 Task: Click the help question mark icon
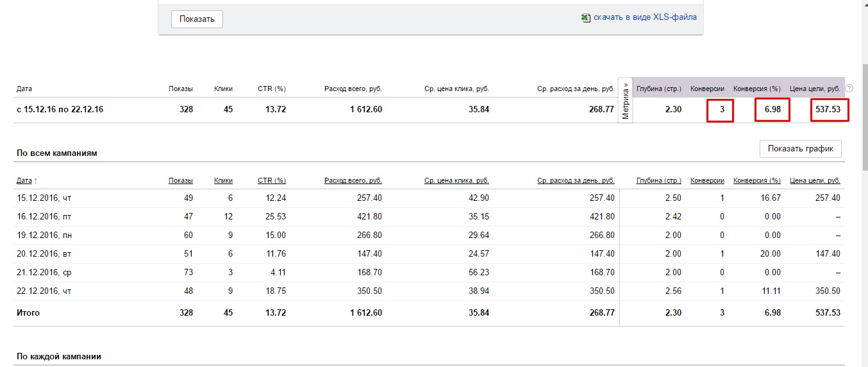click(x=849, y=89)
